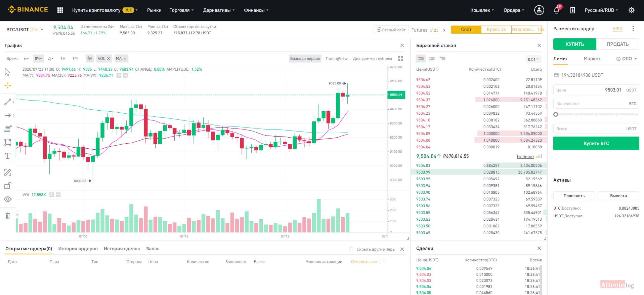The height and width of the screenshot is (295, 644).
Task: Hide VOL indicator via eye icon
Action: (52, 195)
